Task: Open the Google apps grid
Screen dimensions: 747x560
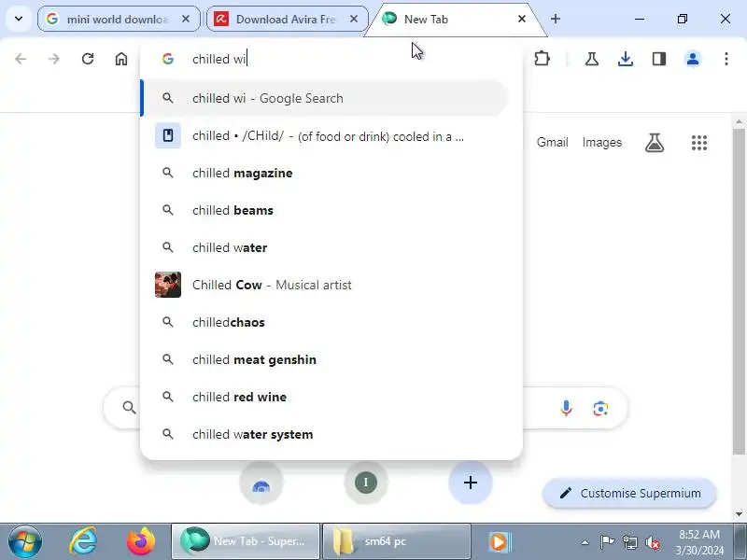Action: [x=698, y=143]
